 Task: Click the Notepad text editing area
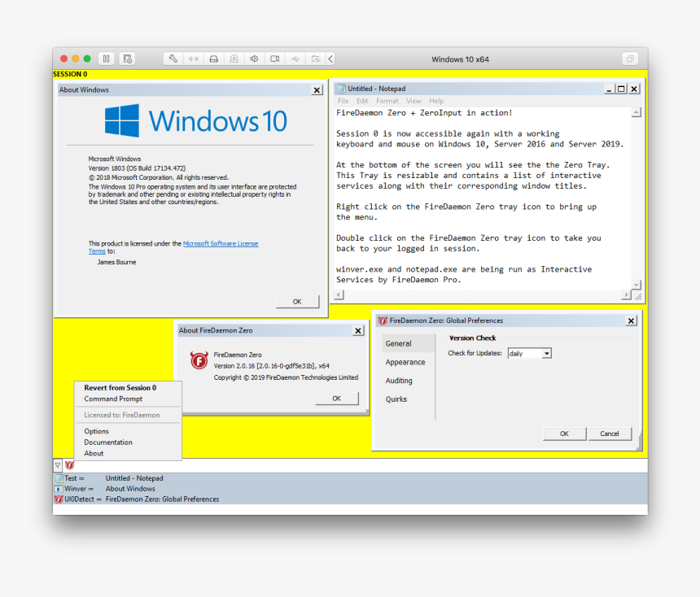click(483, 198)
